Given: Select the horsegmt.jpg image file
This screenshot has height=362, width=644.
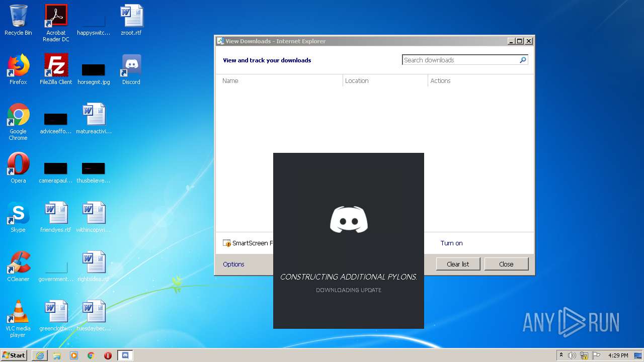Looking at the screenshot, I should click(94, 73).
